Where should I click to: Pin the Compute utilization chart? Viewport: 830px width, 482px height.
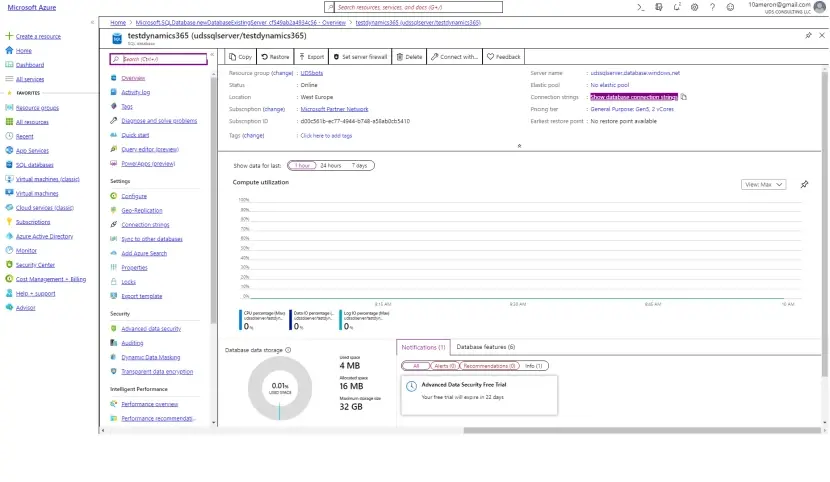[804, 184]
